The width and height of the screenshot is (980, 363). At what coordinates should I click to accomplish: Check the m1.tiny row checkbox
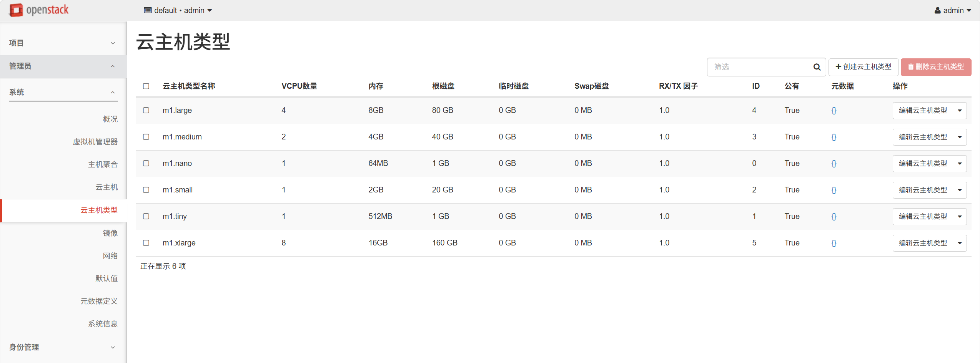click(146, 216)
